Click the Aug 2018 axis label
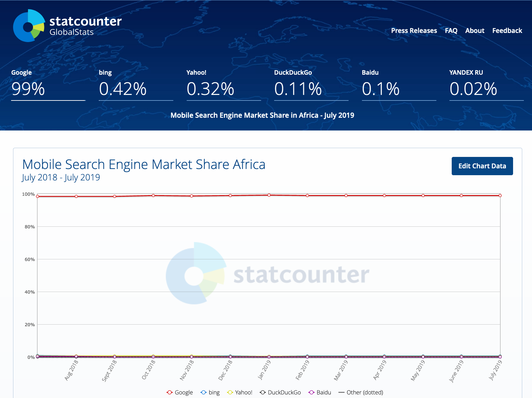The image size is (532, 398). (x=71, y=370)
